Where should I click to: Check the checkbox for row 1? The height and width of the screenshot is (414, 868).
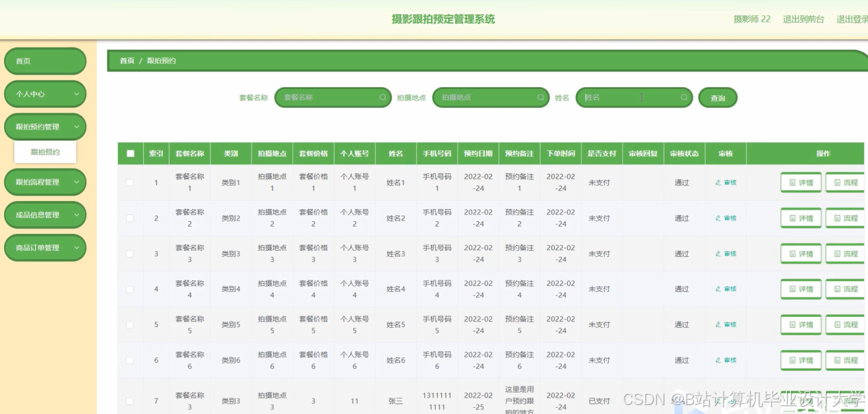129,182
